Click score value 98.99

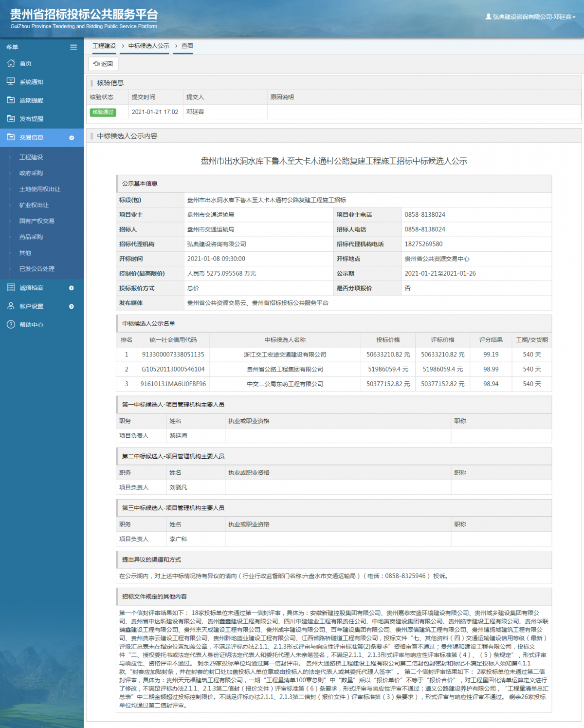(x=491, y=369)
